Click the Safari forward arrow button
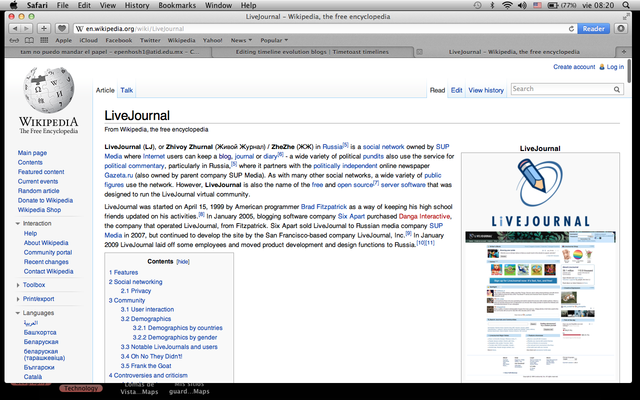The width and height of the screenshot is (640, 400). pos(26,29)
